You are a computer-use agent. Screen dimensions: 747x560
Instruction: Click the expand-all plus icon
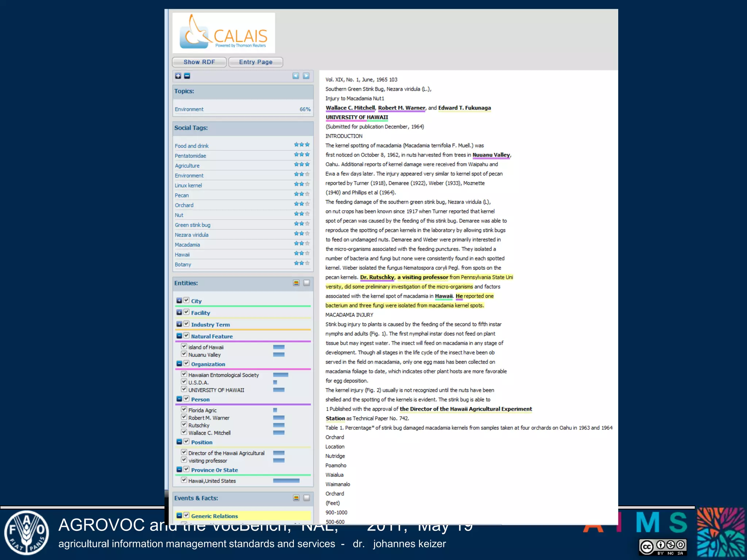(178, 76)
